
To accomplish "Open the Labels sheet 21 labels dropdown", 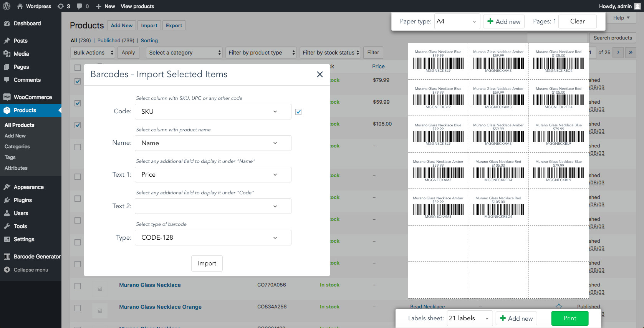I will (470, 318).
